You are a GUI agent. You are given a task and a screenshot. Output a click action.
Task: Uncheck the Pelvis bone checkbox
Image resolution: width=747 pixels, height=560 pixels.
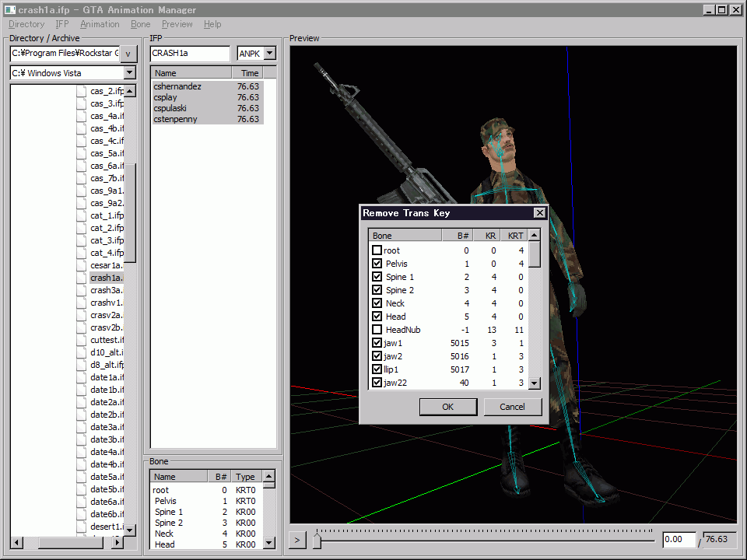377,264
